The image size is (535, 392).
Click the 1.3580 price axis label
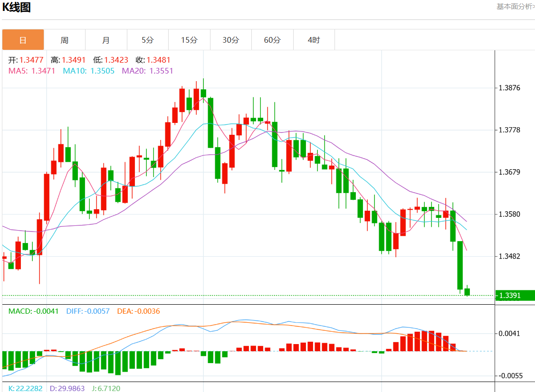point(509,215)
